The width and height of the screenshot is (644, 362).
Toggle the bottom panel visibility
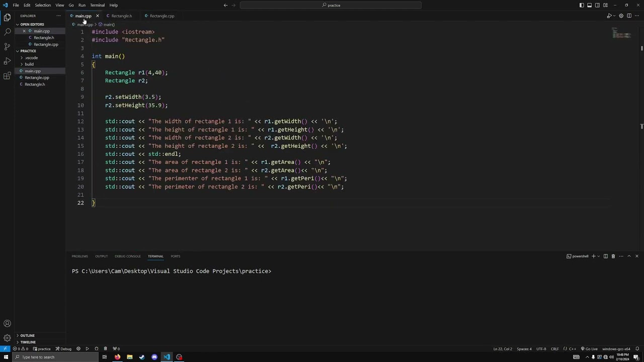tap(590, 5)
